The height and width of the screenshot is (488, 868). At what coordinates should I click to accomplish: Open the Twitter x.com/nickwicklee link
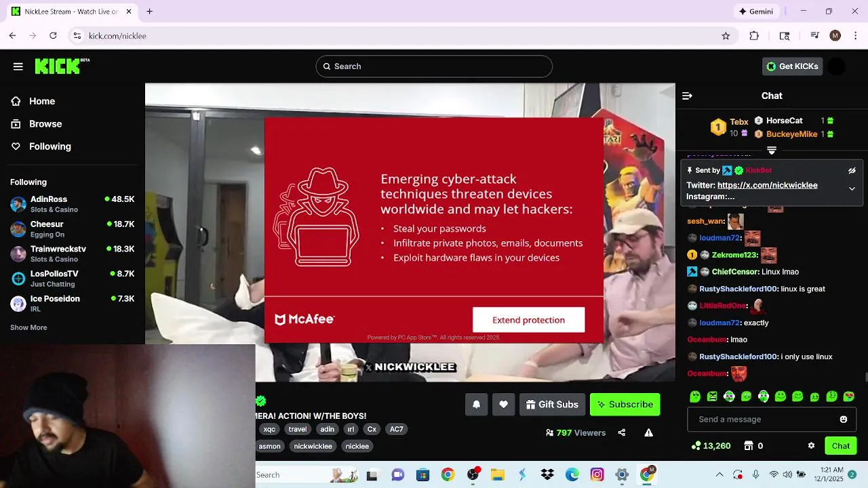(x=767, y=185)
